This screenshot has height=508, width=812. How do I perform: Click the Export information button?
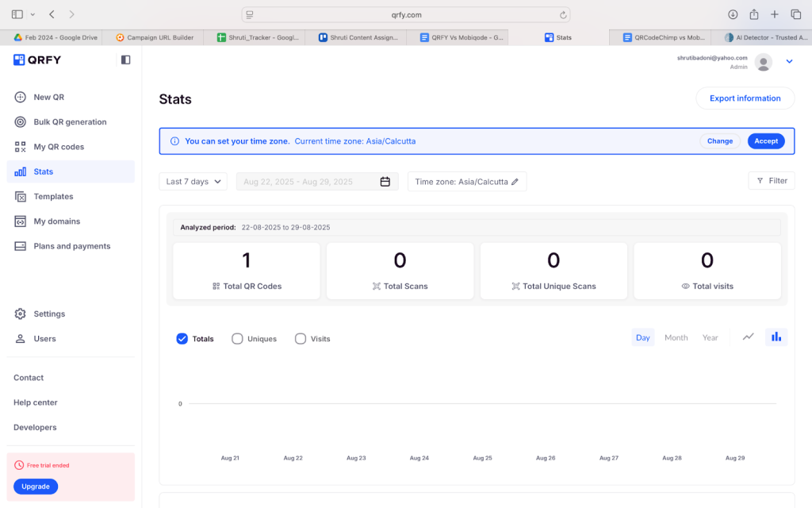(x=745, y=98)
